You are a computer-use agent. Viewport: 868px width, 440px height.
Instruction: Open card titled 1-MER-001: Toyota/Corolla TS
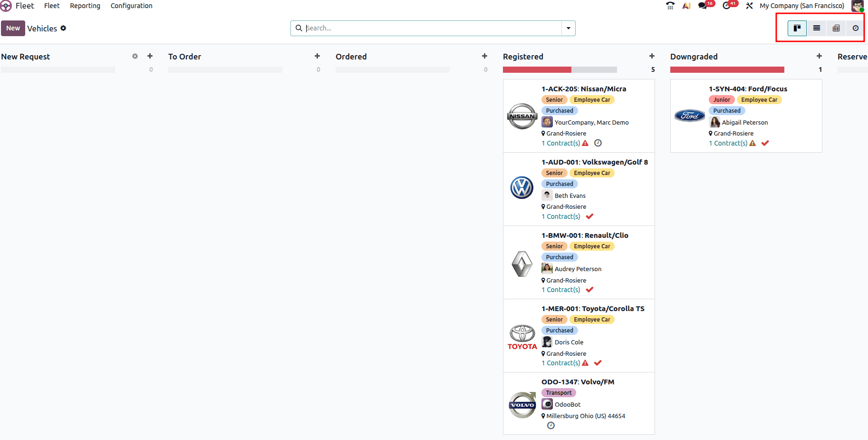pos(593,309)
